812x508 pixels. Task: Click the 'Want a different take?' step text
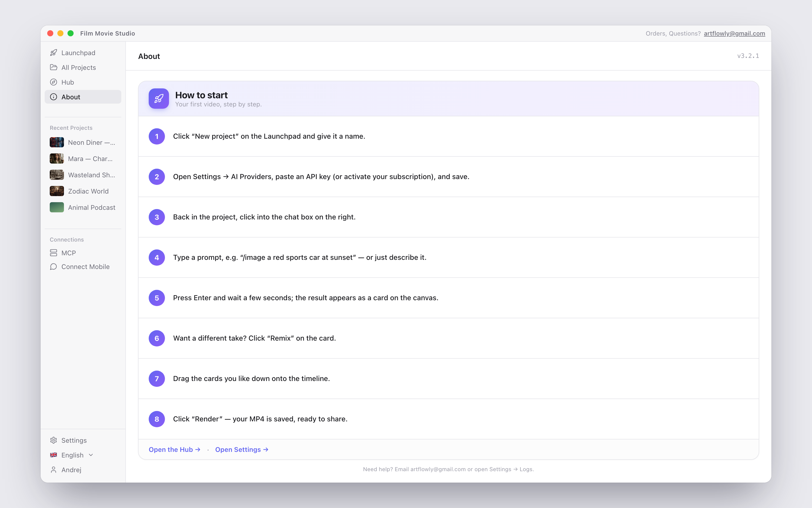click(x=254, y=338)
